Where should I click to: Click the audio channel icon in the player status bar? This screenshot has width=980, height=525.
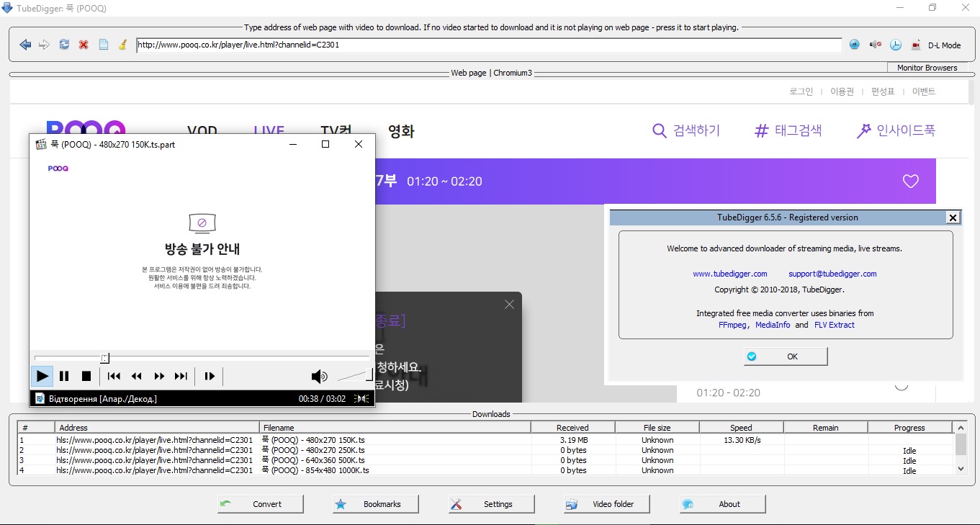pyautogui.click(x=362, y=399)
